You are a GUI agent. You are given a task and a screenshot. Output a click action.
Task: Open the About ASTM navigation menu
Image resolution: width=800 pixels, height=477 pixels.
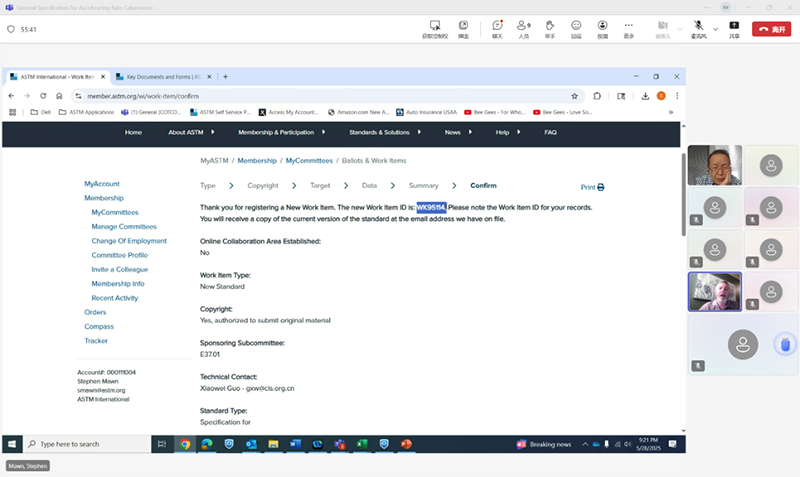point(189,132)
